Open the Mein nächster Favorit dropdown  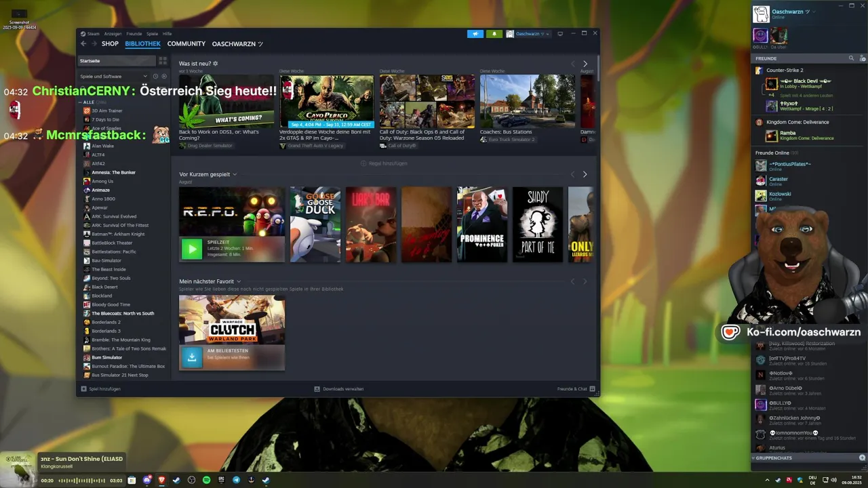click(x=239, y=281)
